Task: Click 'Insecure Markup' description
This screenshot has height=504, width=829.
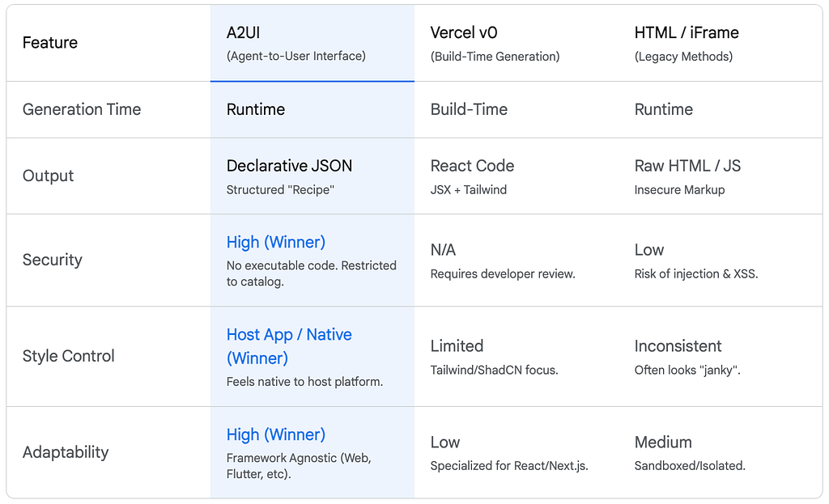Action: (x=679, y=189)
